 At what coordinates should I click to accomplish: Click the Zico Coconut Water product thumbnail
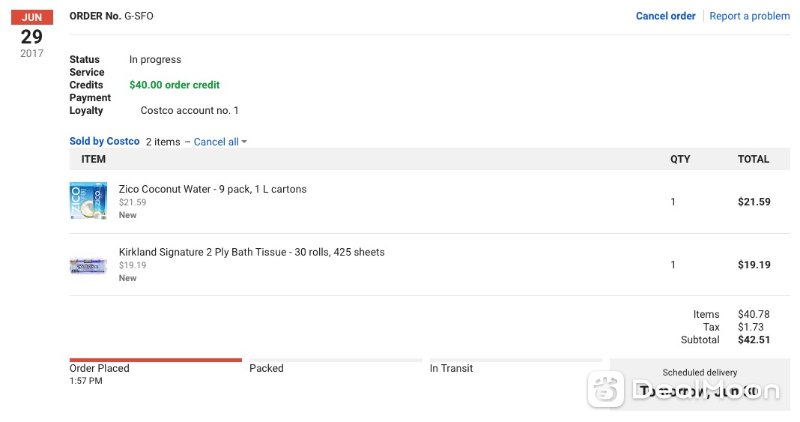pos(88,201)
